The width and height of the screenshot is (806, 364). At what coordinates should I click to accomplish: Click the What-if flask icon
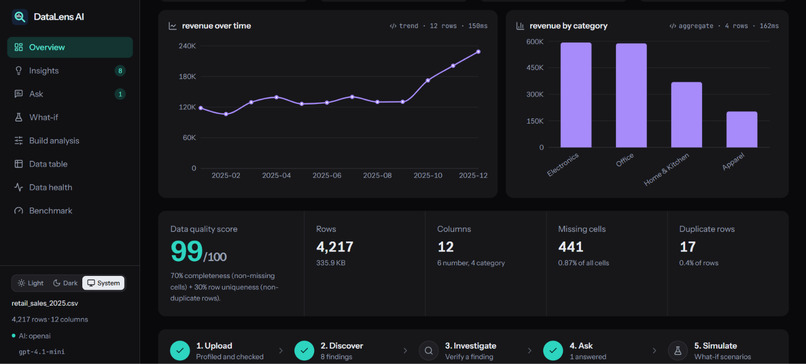pos(19,117)
